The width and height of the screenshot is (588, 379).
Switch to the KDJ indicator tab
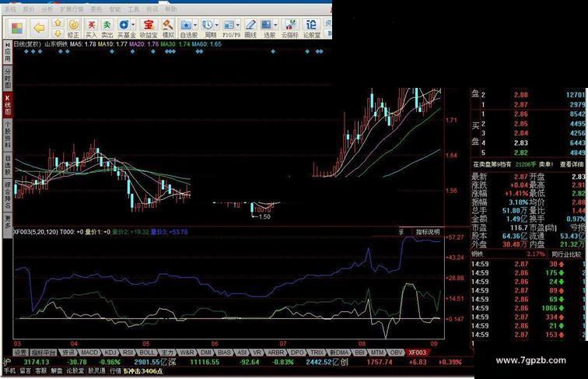tap(110, 353)
